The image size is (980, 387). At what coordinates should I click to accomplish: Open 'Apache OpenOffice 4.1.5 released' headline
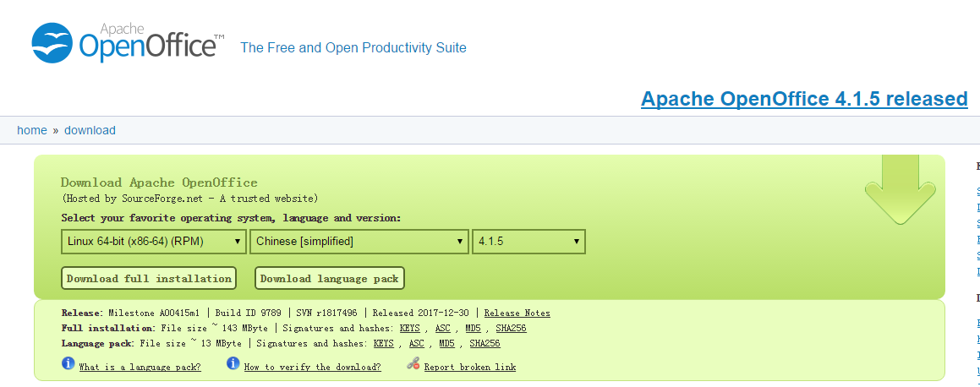pyautogui.click(x=804, y=99)
